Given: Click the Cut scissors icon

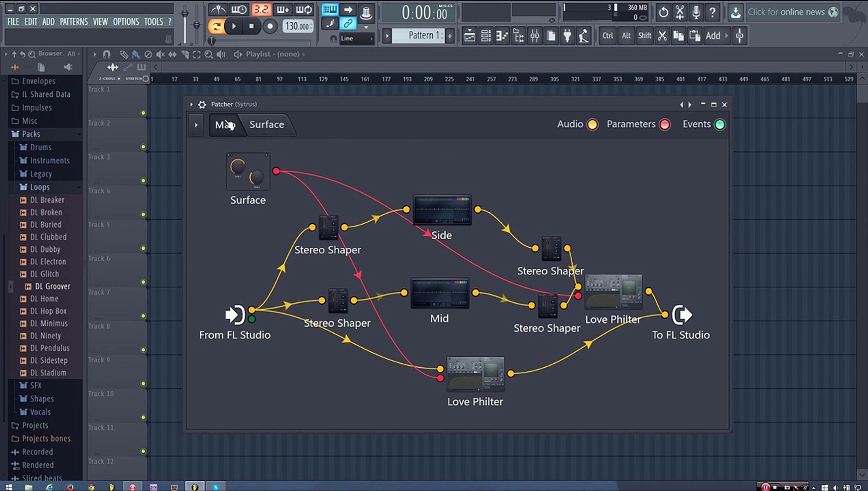Looking at the screenshot, I should pos(662,36).
